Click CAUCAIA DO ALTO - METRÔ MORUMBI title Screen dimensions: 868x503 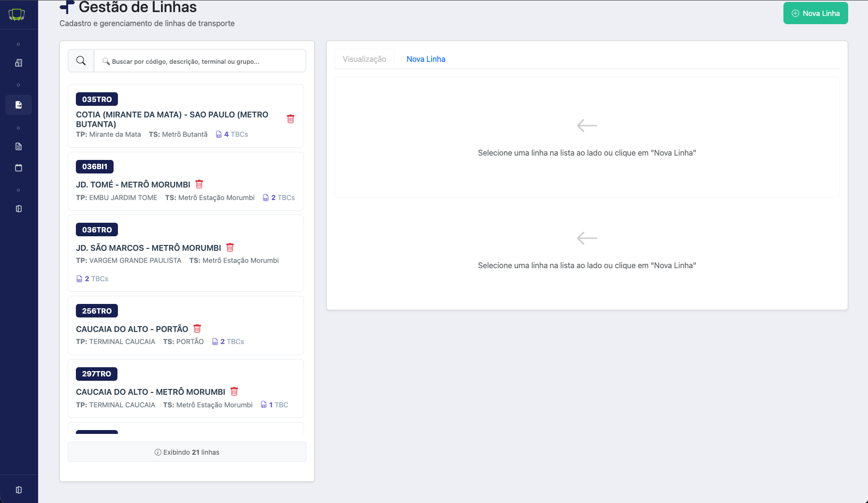click(150, 392)
